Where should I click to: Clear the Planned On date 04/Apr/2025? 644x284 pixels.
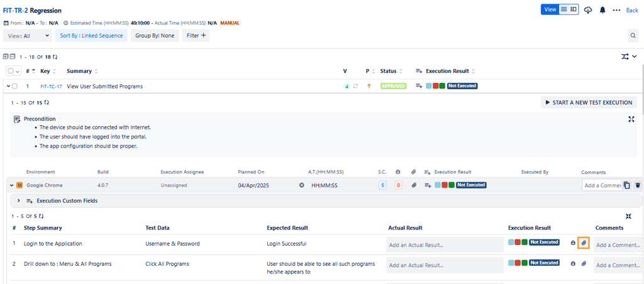coord(301,185)
